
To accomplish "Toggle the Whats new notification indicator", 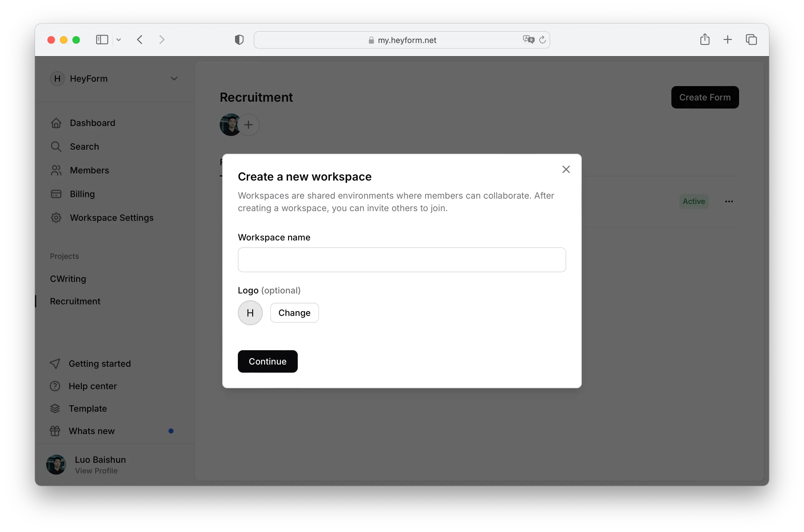I will tap(171, 430).
